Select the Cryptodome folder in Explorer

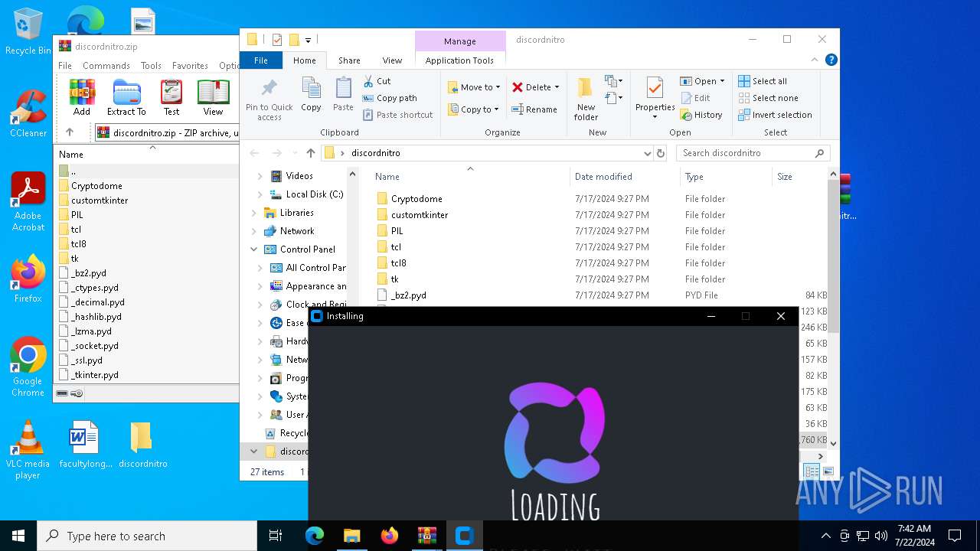pos(416,199)
